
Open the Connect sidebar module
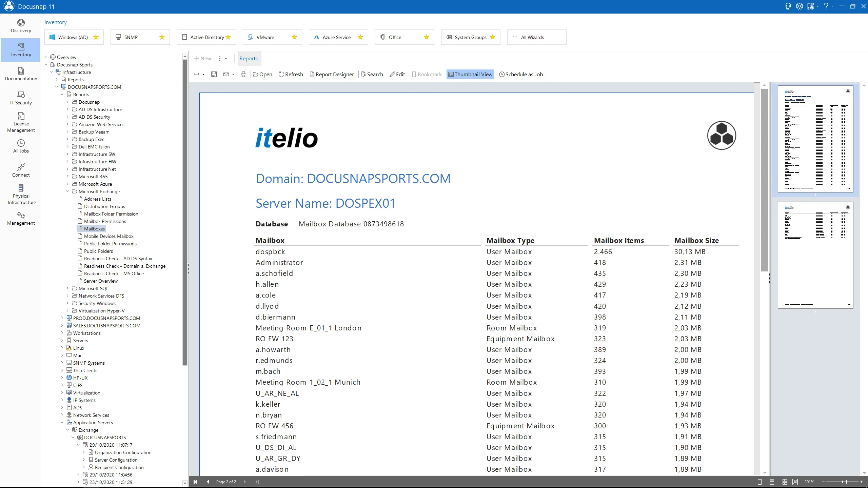pyautogui.click(x=21, y=170)
